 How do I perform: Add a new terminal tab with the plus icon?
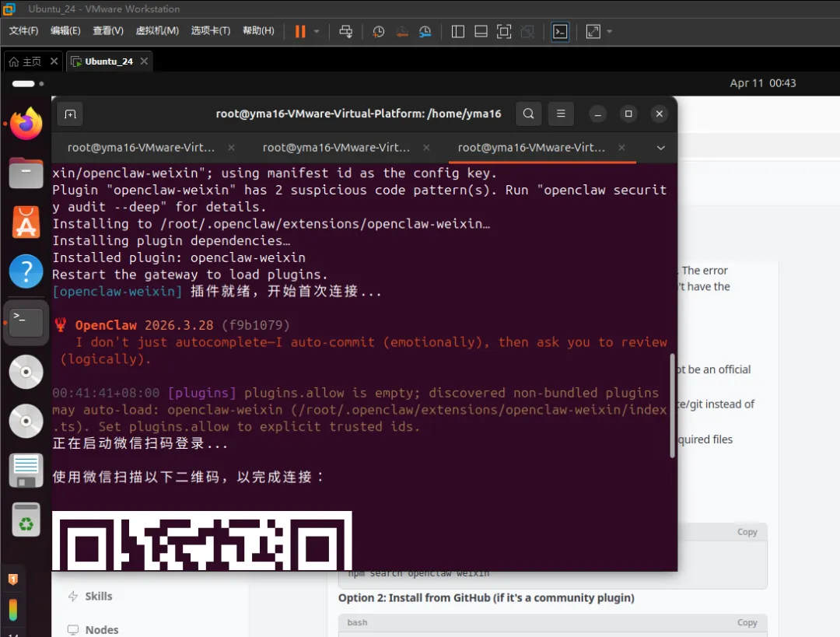70,114
